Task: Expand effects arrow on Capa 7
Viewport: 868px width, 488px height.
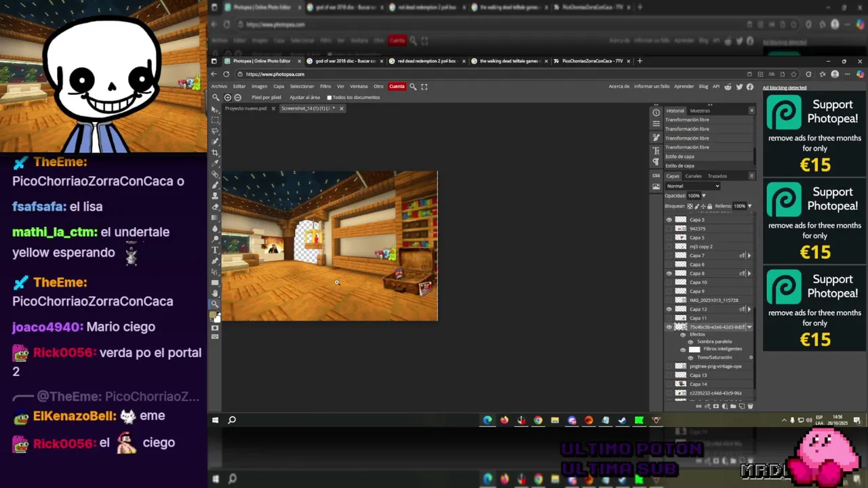Action: point(749,256)
